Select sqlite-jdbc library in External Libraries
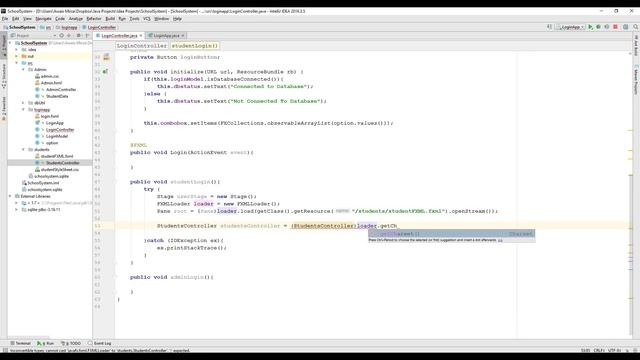 tap(43, 209)
